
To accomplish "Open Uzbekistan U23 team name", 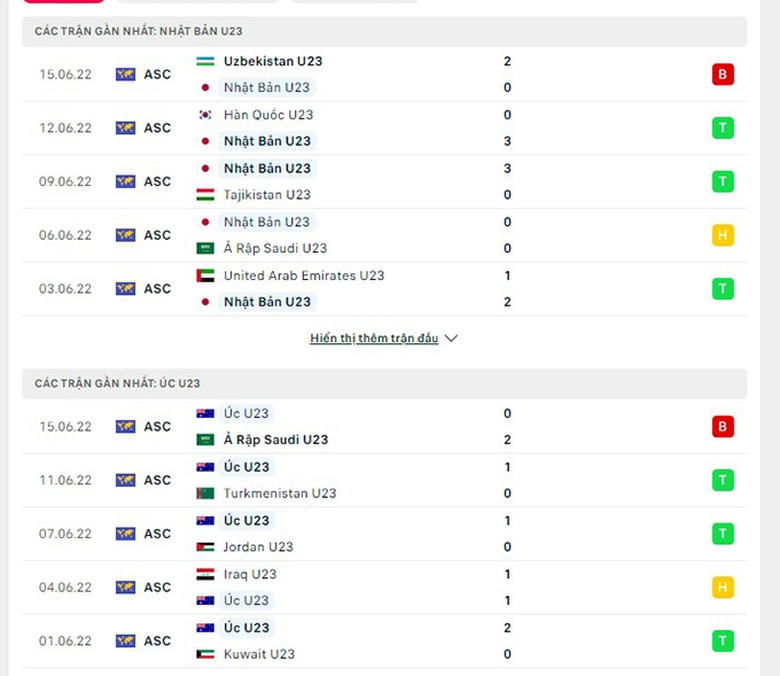I will (x=273, y=61).
